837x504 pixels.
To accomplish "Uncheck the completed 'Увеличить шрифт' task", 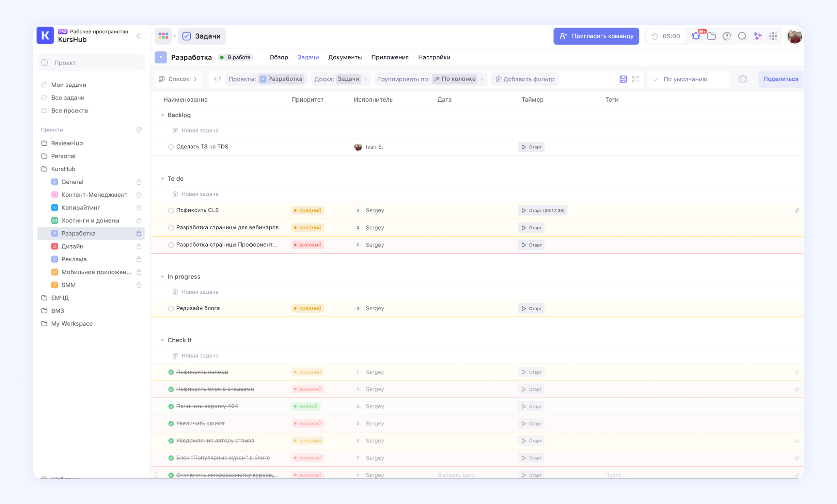I will (171, 423).
